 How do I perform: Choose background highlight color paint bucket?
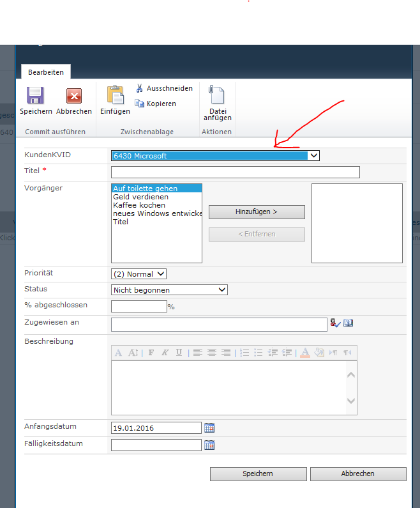click(x=319, y=353)
